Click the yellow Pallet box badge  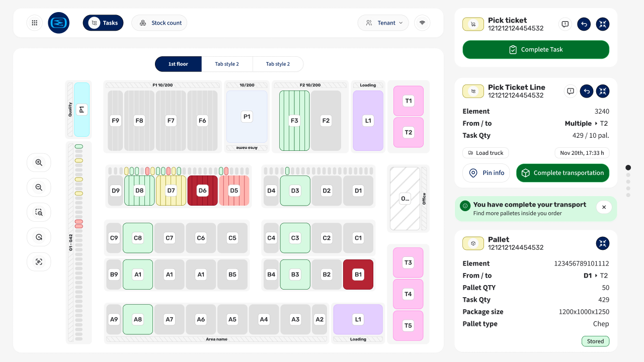click(x=473, y=243)
